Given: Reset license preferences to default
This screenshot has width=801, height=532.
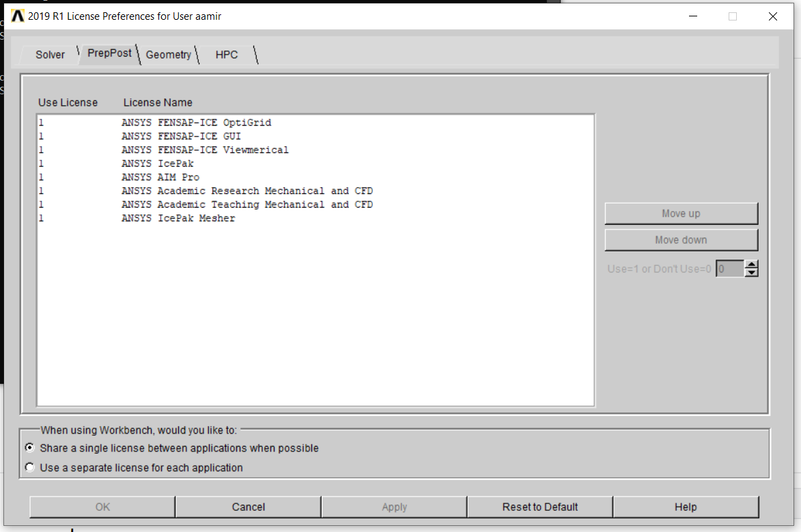Looking at the screenshot, I should point(539,507).
